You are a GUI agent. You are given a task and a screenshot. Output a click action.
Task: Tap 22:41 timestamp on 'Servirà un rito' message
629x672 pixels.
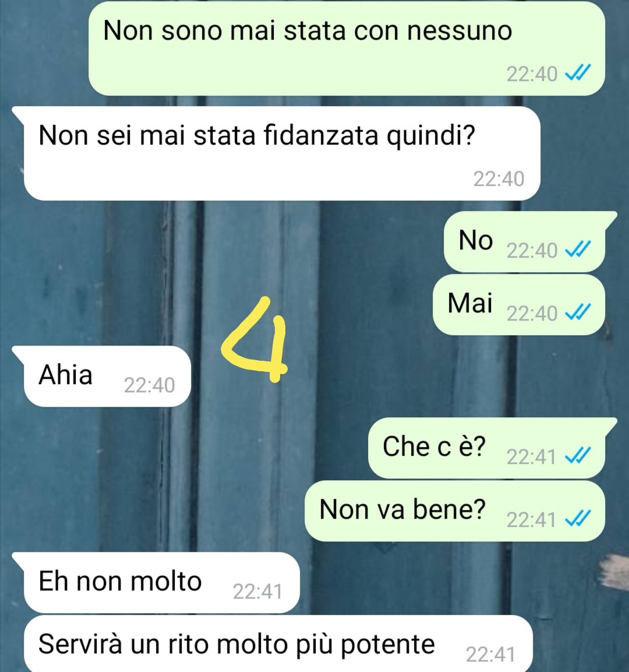pyautogui.click(x=490, y=655)
